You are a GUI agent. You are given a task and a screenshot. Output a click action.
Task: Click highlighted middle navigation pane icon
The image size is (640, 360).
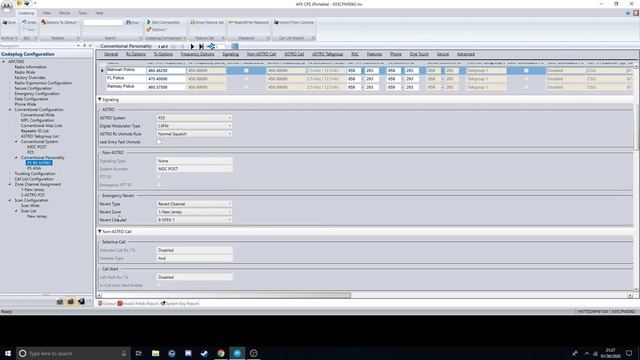pos(71,302)
